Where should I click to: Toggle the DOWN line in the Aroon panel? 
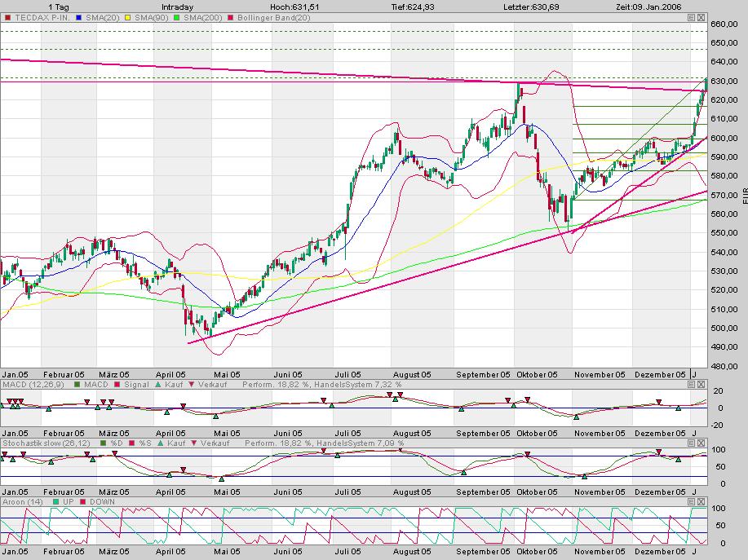coord(82,503)
